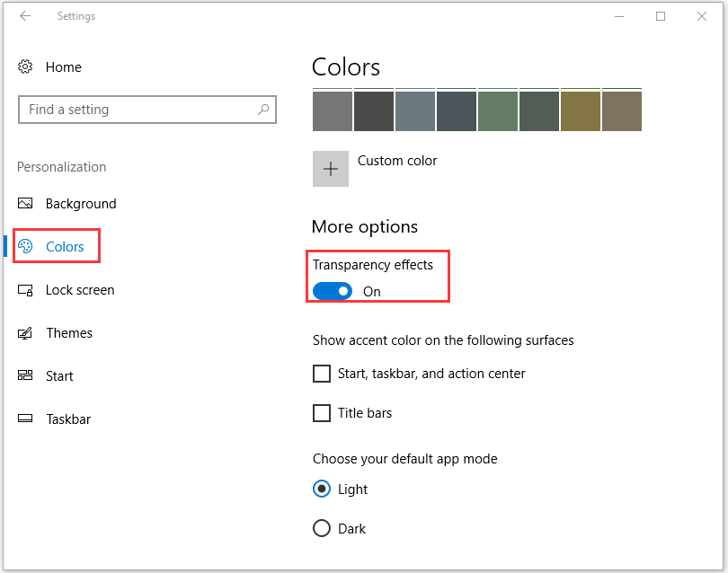Open Themes via its brush icon
The image size is (728, 573).
(25, 333)
